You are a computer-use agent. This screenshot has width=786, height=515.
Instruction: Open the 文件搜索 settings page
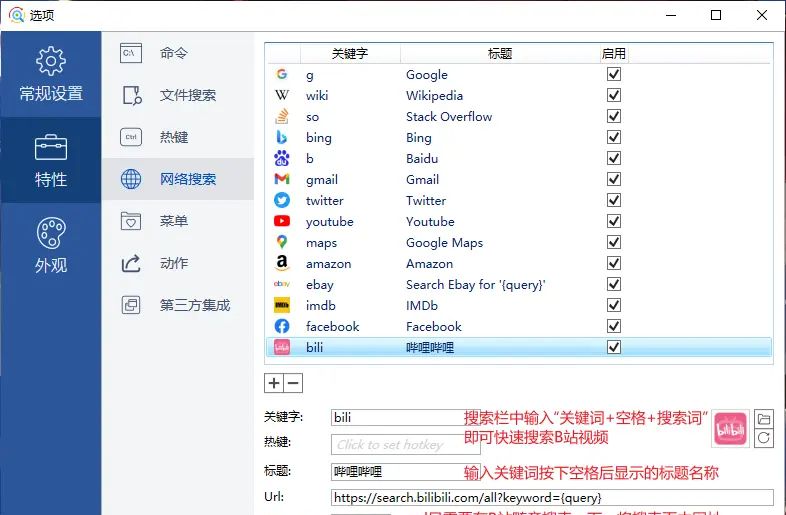pos(178,95)
